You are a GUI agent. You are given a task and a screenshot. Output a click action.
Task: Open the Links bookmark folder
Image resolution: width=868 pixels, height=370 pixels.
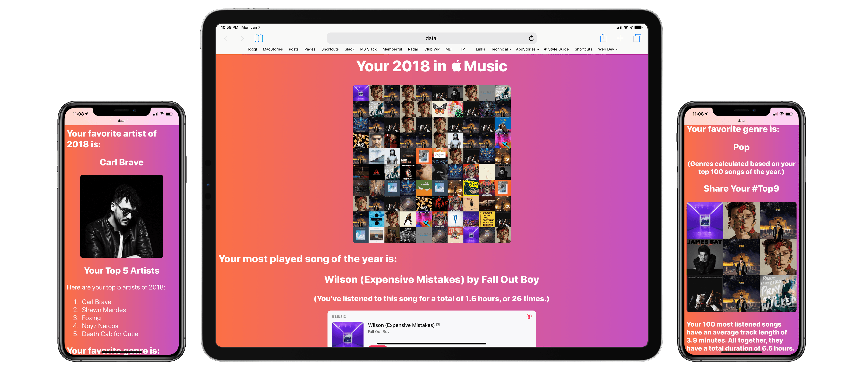click(x=480, y=49)
